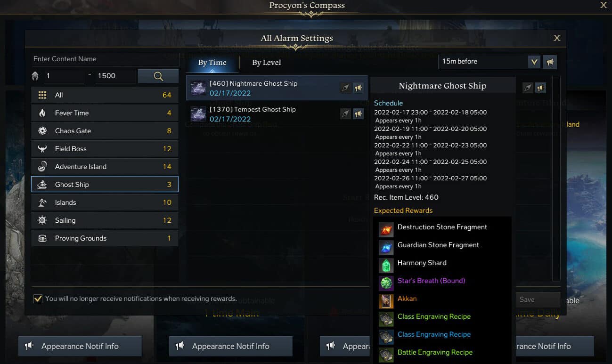Click pin icon on Nightmare Ghost Ship row
The image size is (612, 364).
tap(346, 88)
